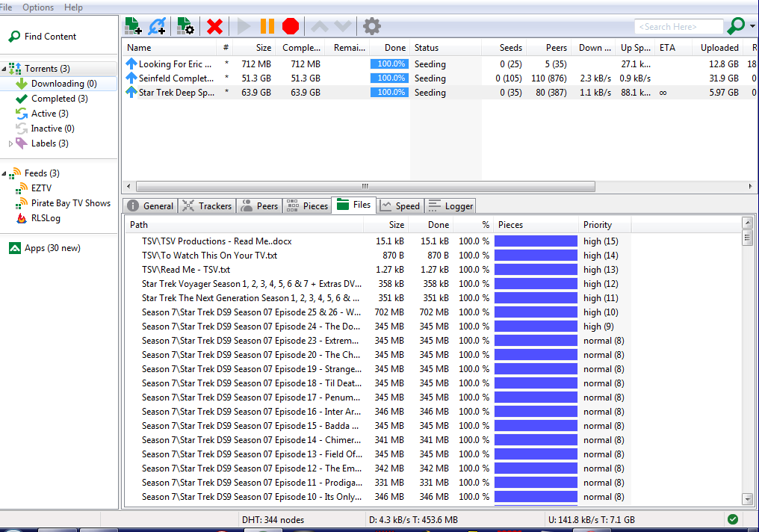Click the torrent list horizontal scrollbar
759x532 pixels.
coord(365,186)
